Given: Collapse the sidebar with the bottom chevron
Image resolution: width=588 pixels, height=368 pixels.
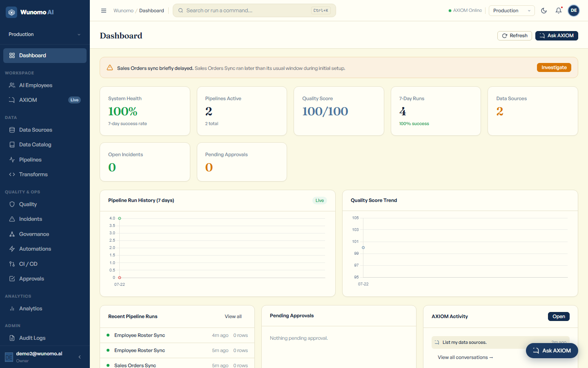Looking at the screenshot, I should point(80,357).
